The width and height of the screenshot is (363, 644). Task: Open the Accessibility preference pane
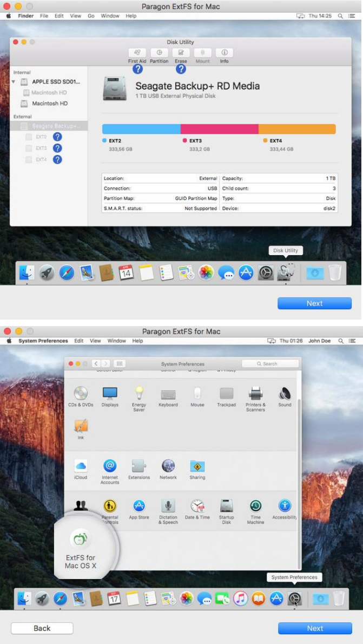285,505
